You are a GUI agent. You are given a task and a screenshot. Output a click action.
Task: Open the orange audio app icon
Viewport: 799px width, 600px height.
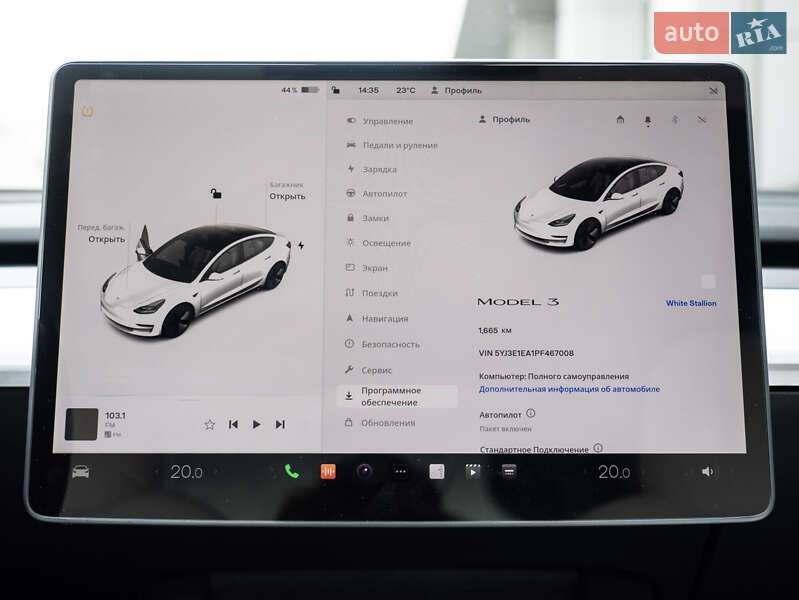click(328, 472)
